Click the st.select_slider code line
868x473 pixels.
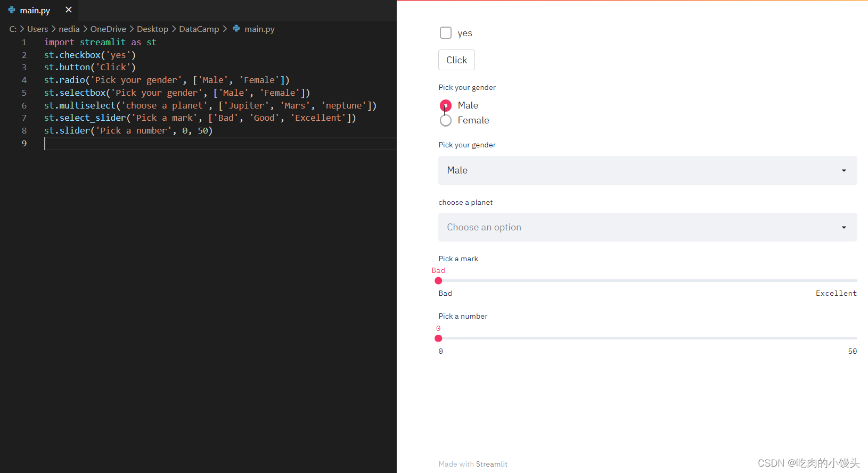(200, 118)
